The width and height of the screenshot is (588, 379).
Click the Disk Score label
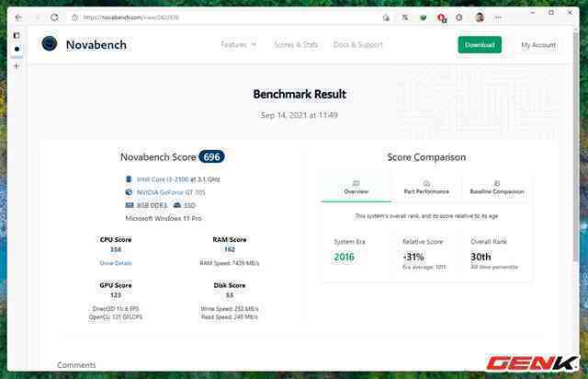230,285
